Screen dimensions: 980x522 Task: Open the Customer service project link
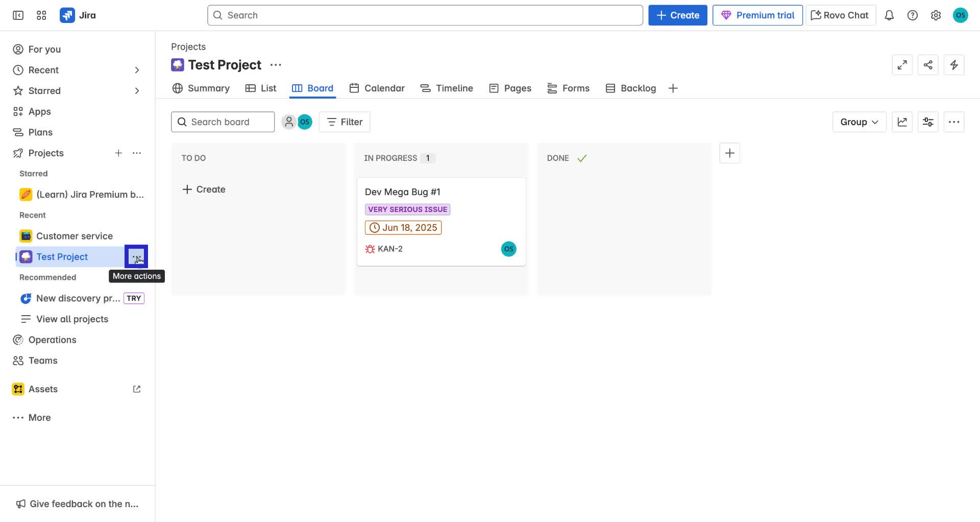tap(75, 235)
